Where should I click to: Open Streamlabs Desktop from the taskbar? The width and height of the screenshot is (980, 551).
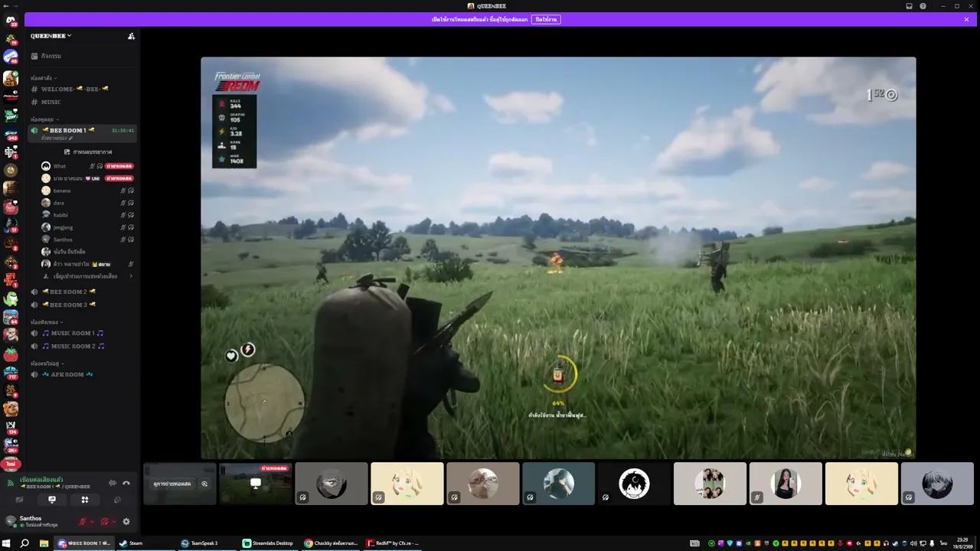pyautogui.click(x=269, y=543)
